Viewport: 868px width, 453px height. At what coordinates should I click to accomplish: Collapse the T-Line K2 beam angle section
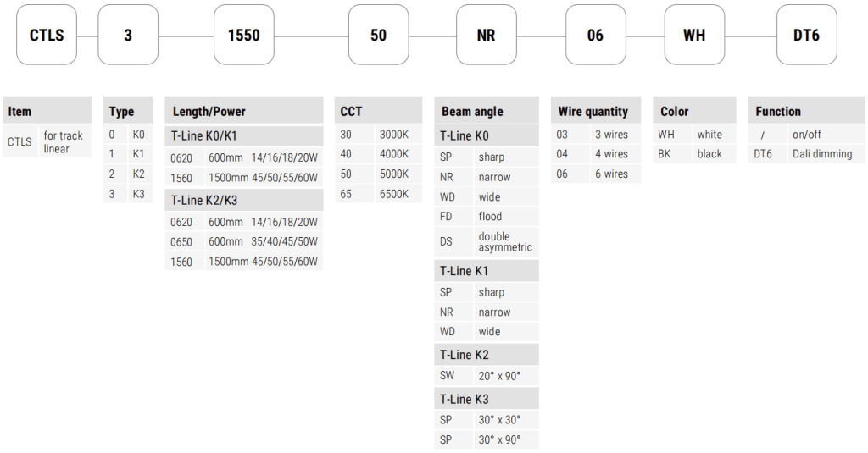[x=486, y=355]
